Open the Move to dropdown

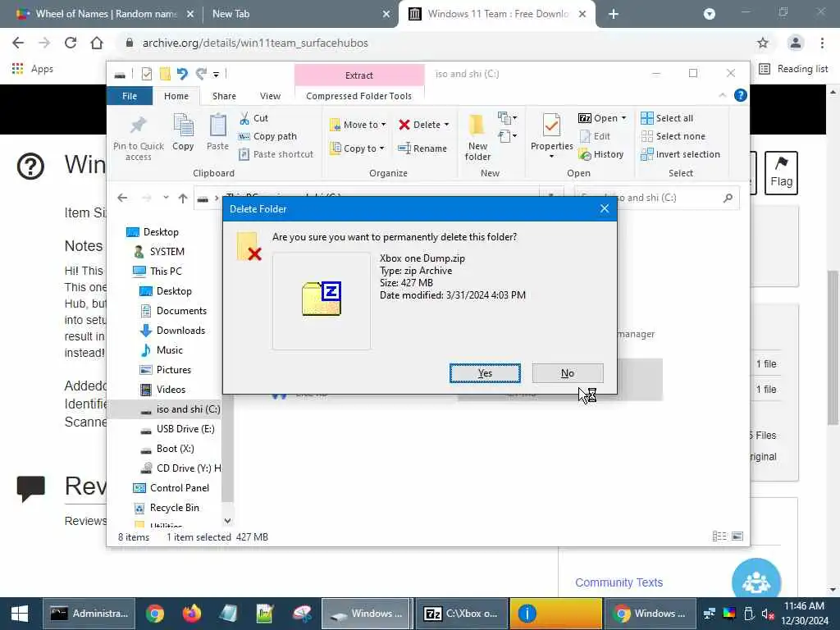(x=358, y=125)
